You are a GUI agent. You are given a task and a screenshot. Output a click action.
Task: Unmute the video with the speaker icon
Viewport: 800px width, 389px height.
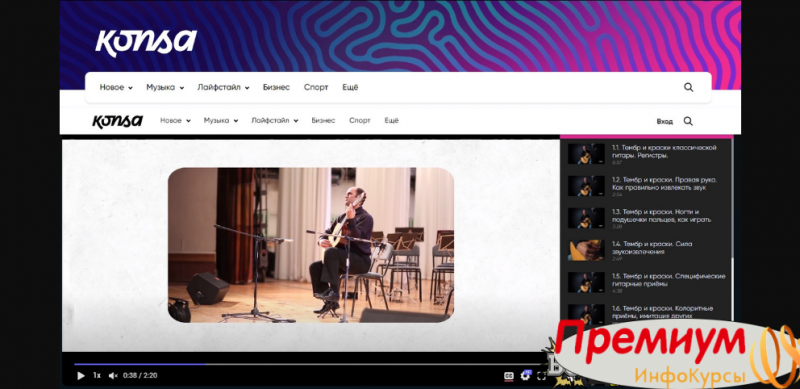(x=113, y=376)
